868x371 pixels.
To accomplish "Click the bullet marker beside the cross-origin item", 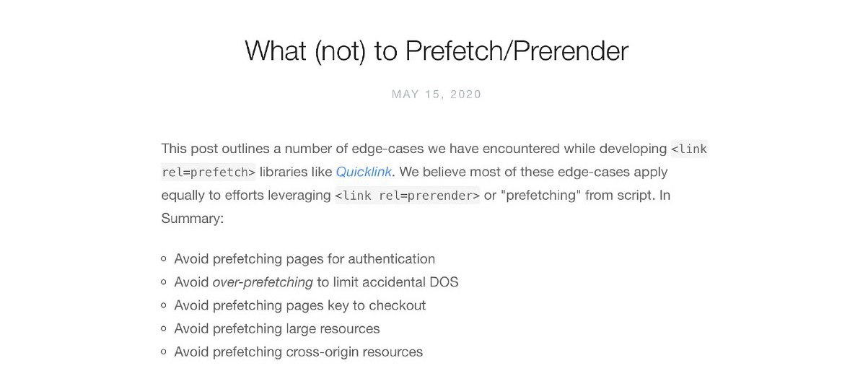I will coord(165,352).
